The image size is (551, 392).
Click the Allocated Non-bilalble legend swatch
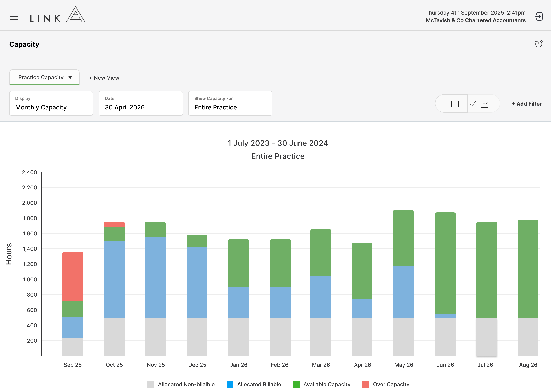151,384
